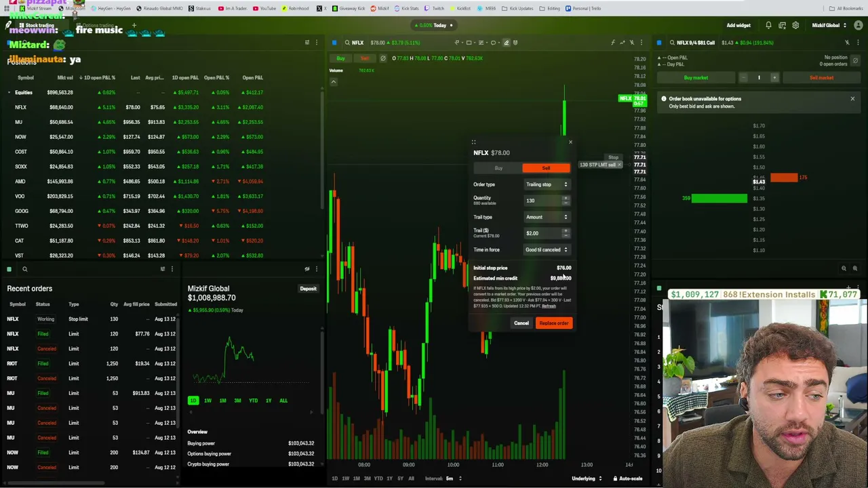Increase options contract quantity with plus button
The width and height of the screenshot is (868, 488).
click(774, 78)
